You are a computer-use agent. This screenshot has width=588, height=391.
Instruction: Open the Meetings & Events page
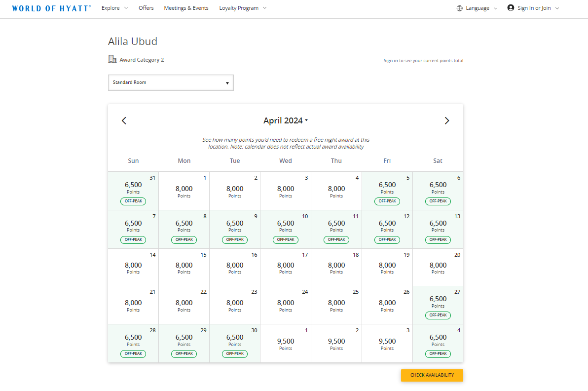coord(186,8)
